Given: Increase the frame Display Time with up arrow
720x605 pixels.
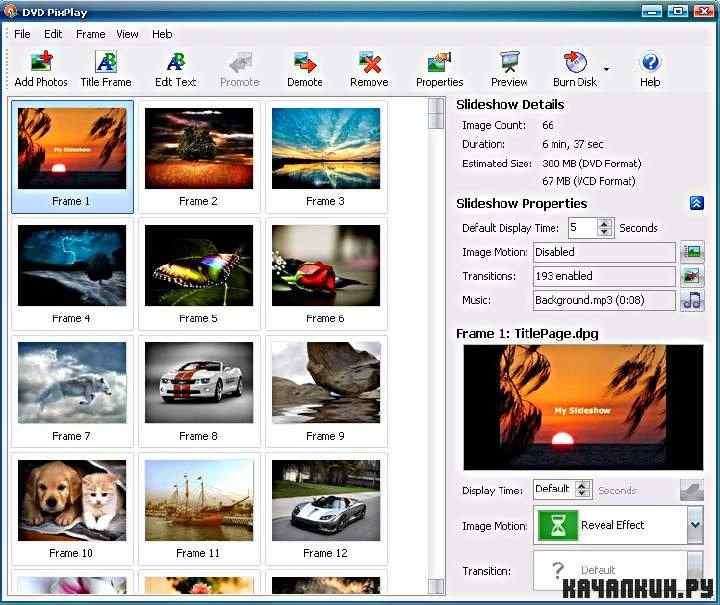Looking at the screenshot, I should [583, 486].
